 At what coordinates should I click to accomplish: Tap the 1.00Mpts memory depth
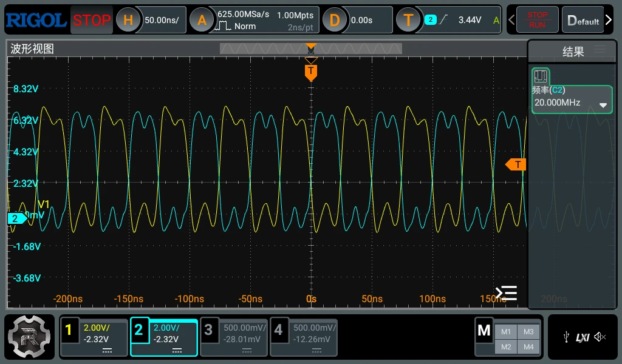295,15
